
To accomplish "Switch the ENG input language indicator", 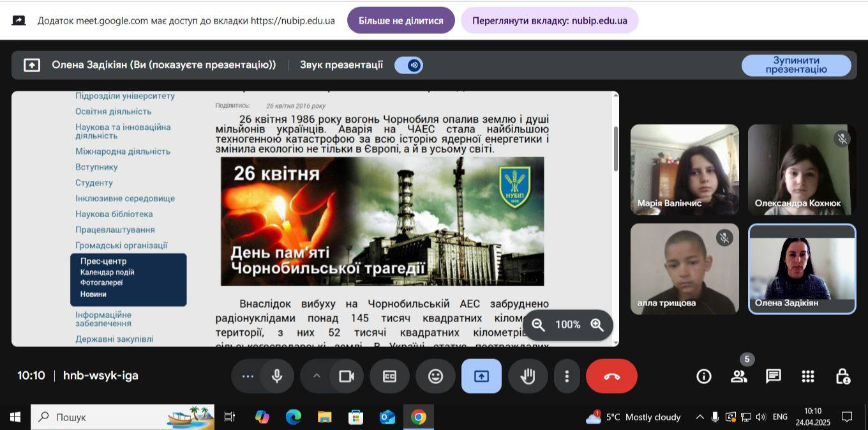I will (x=780, y=417).
